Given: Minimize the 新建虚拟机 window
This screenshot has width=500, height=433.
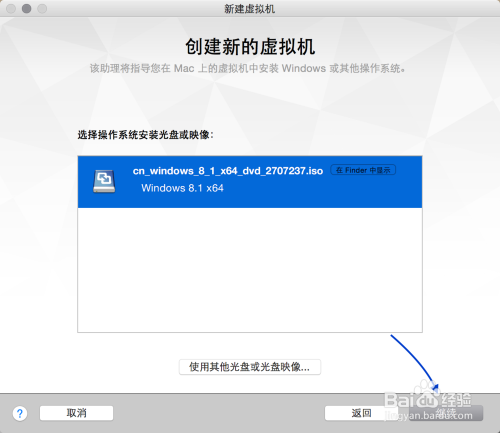Looking at the screenshot, I should click(27, 8).
